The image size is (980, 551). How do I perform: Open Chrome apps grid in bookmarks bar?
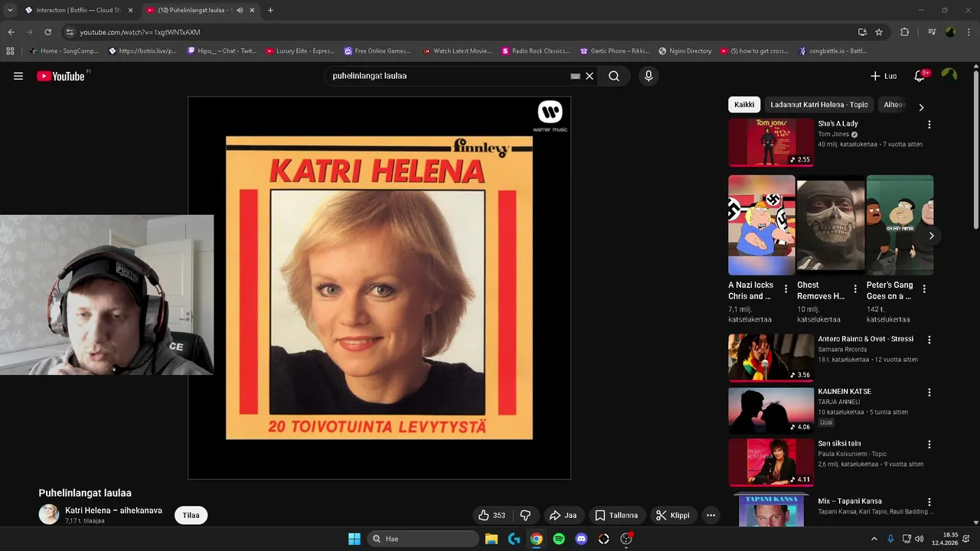point(10,51)
